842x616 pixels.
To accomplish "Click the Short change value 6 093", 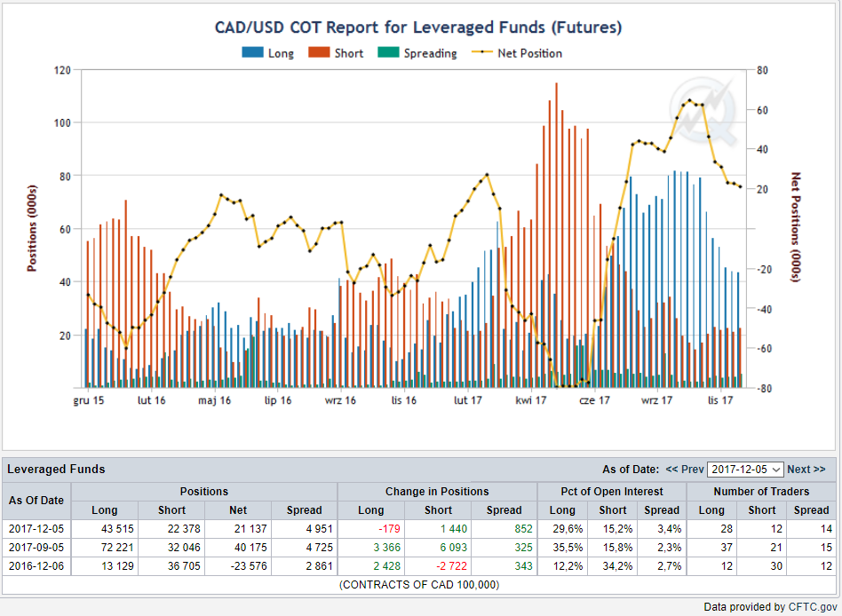I will [x=454, y=548].
